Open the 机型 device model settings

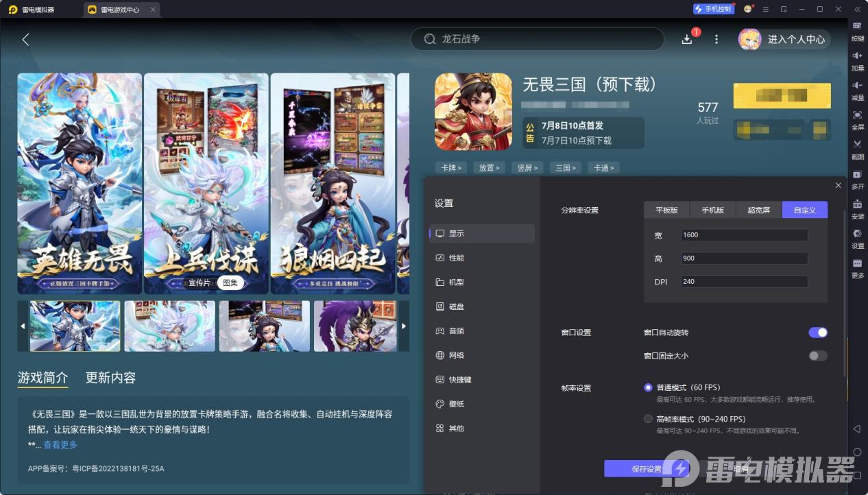[482, 282]
